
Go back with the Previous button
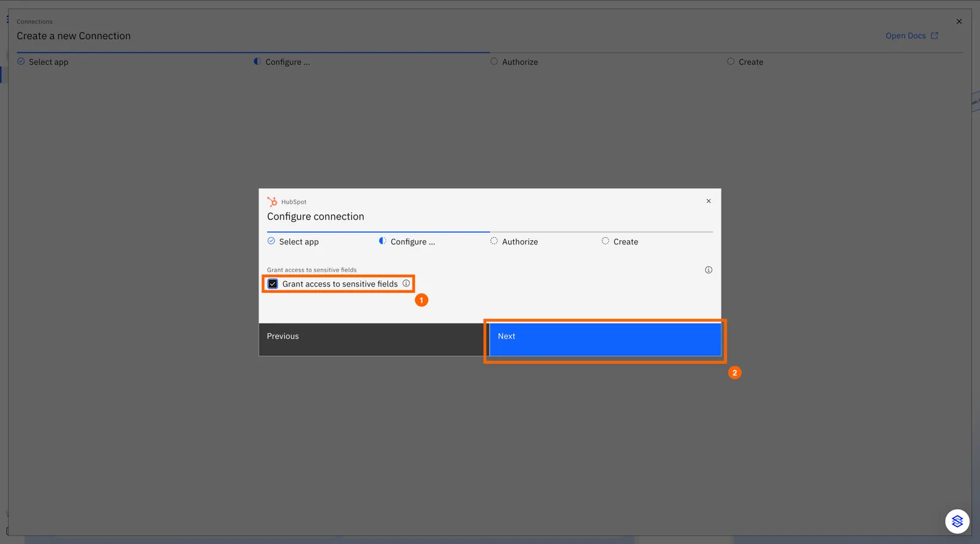374,339
